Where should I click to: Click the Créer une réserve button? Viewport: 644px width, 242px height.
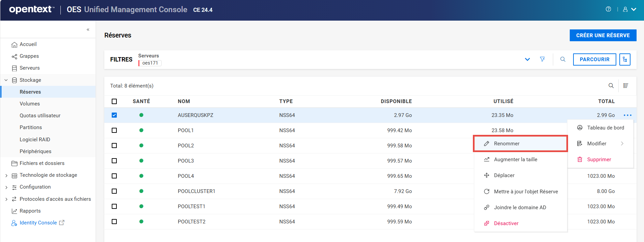[x=603, y=35]
